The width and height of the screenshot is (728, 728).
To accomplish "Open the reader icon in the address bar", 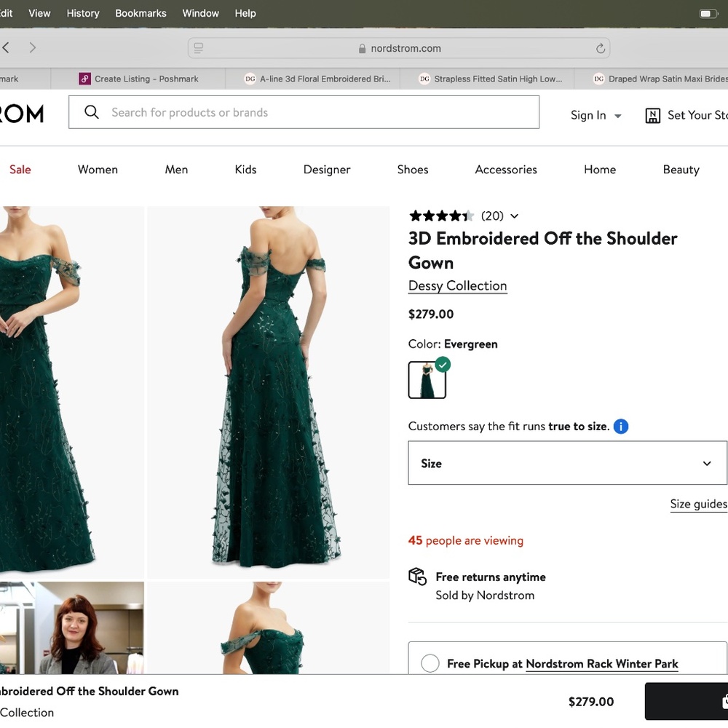I will pyautogui.click(x=198, y=48).
